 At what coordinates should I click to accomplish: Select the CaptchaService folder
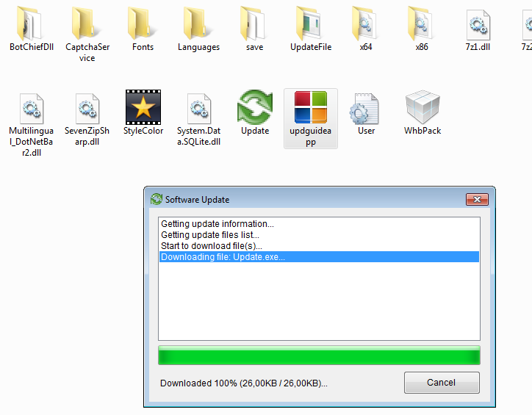[87, 24]
